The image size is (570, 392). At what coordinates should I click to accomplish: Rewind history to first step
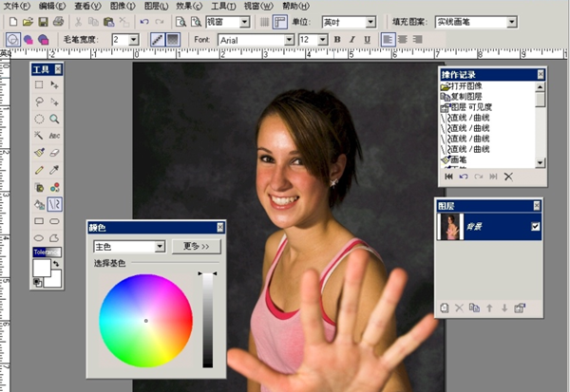point(449,177)
